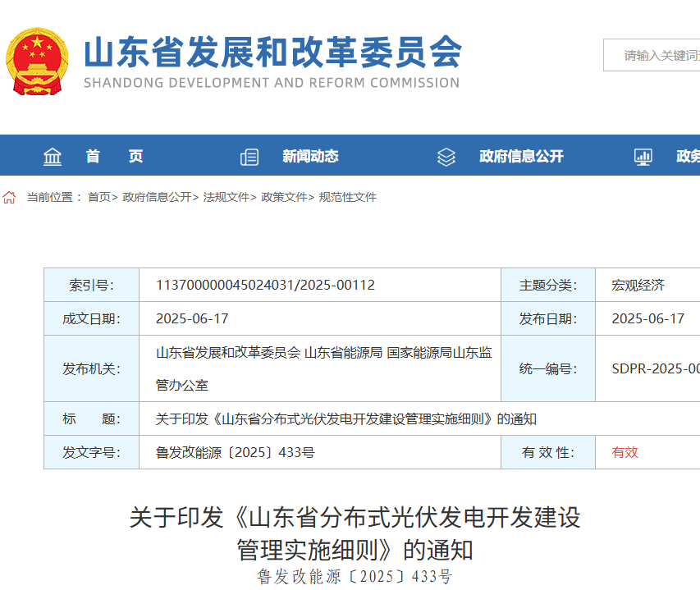The image size is (700, 590).
Task: Click the document icon beside 新闻动态
Action: (x=249, y=155)
